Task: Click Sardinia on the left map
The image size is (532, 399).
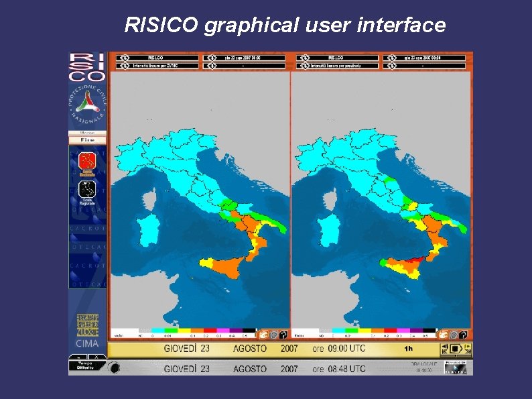Action: [x=149, y=230]
